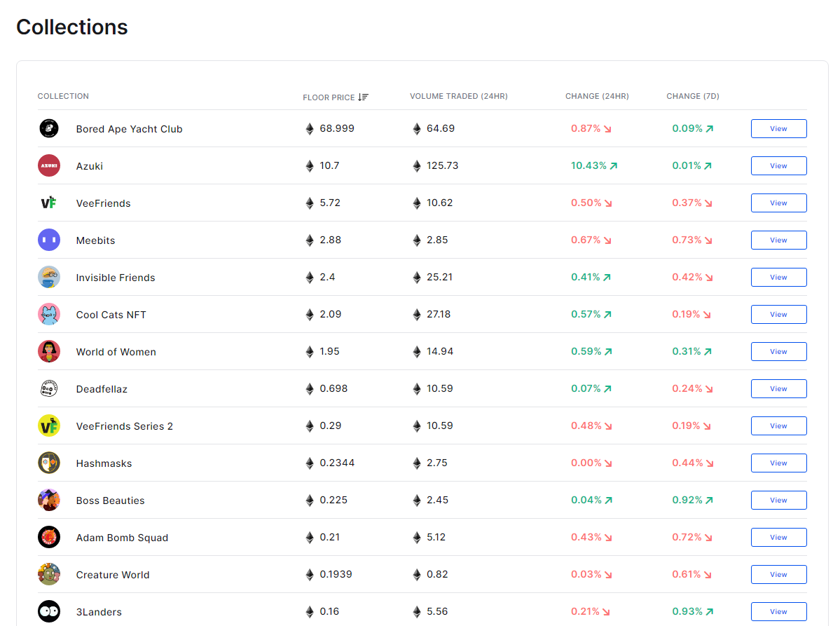Click Volume Traded (24HR) column header
The height and width of the screenshot is (626, 840).
click(459, 97)
